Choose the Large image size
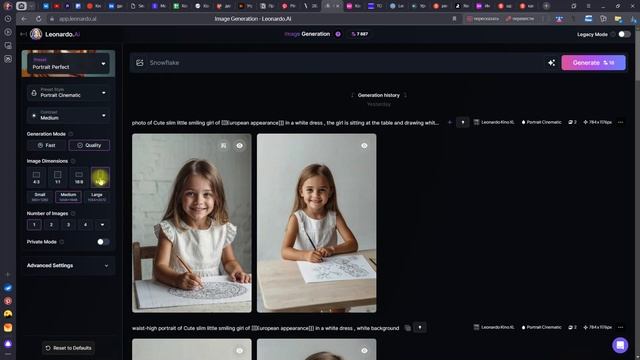 coord(97,197)
